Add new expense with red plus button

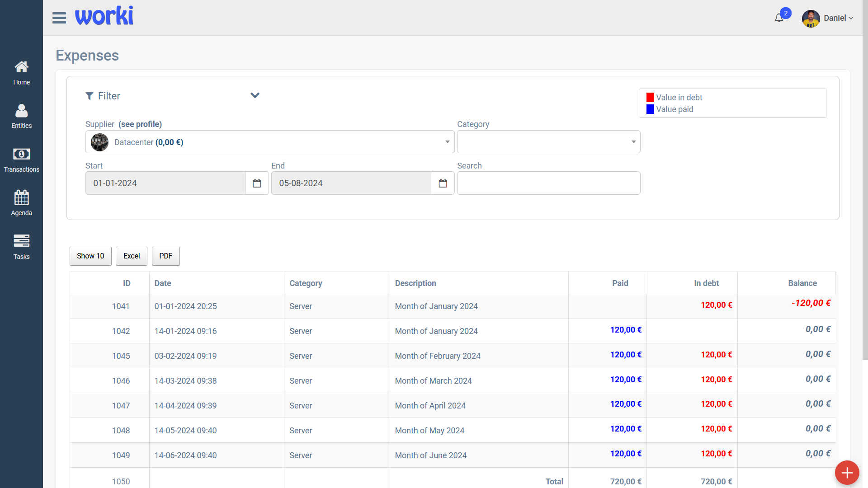coord(847,473)
